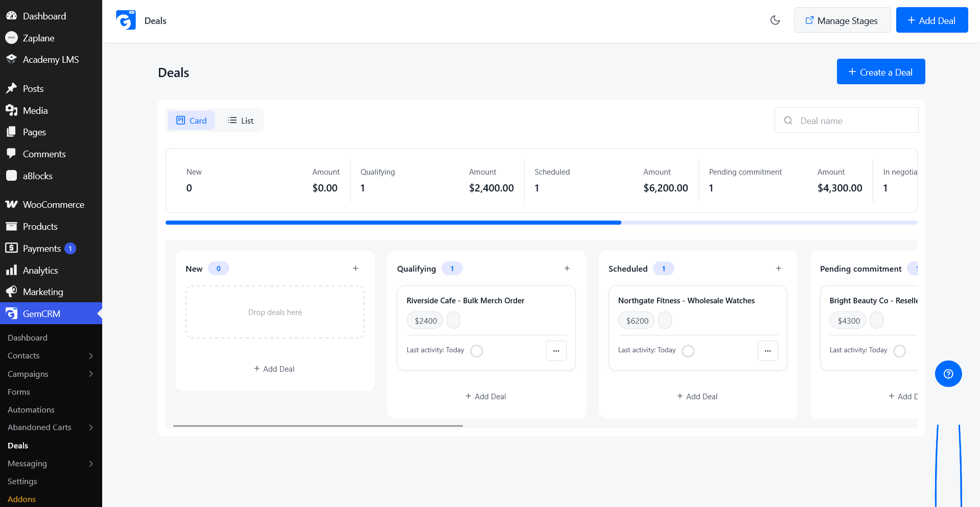The image size is (980, 507).
Task: Click the GemCRM logo in header
Action: [126, 20]
